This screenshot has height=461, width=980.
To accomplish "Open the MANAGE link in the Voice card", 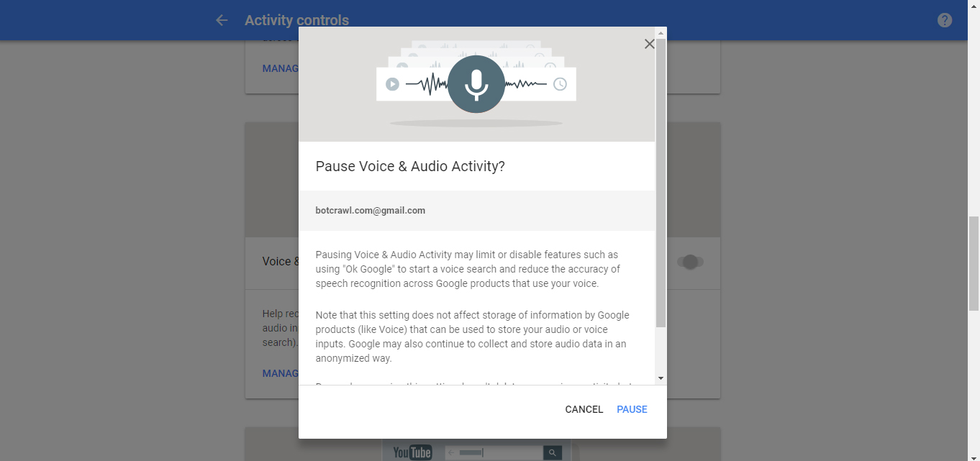I will pyautogui.click(x=281, y=373).
